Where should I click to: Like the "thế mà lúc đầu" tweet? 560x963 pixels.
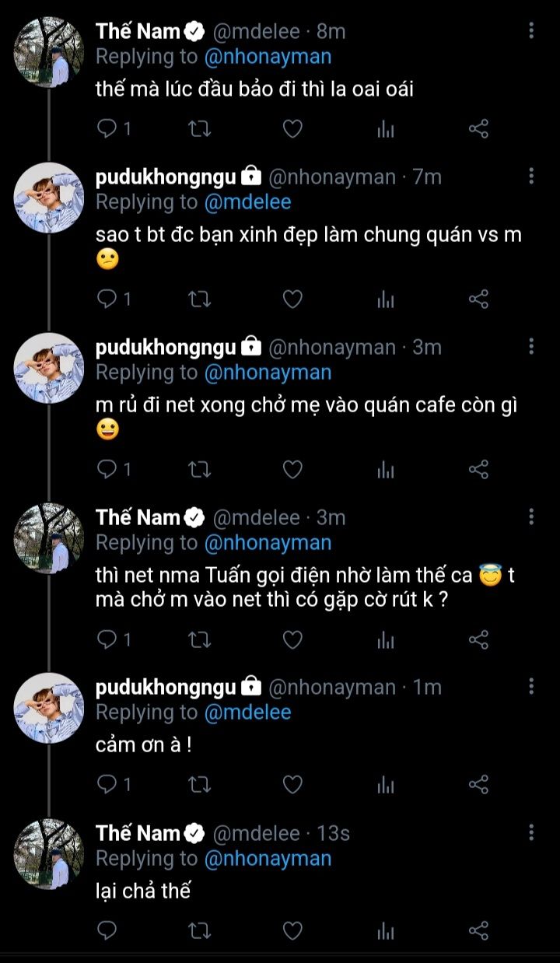coord(292,129)
